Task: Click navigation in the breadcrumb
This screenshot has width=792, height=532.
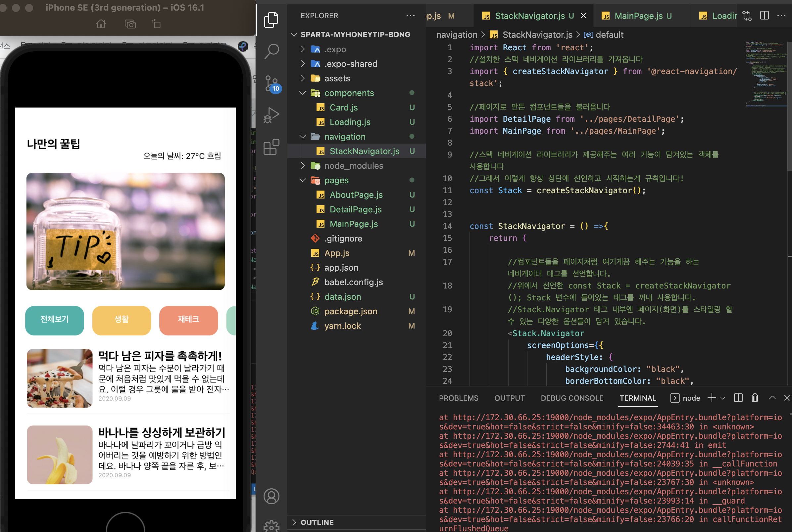Action: coord(457,35)
